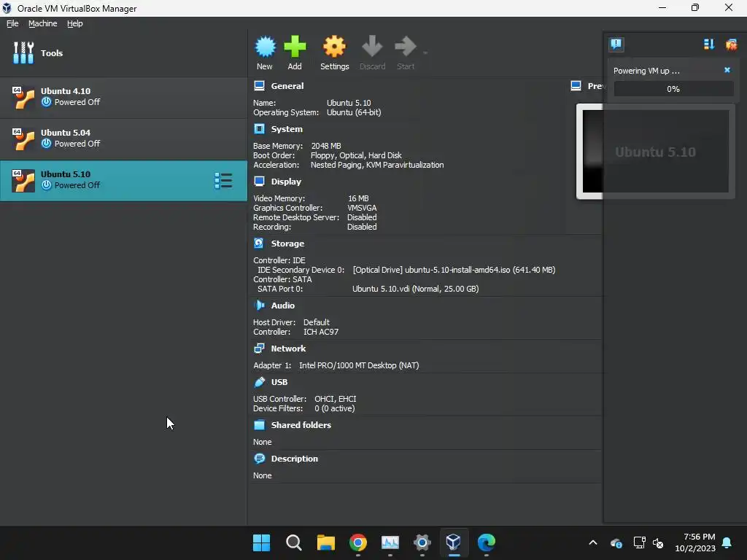Open the File menu

click(x=12, y=23)
